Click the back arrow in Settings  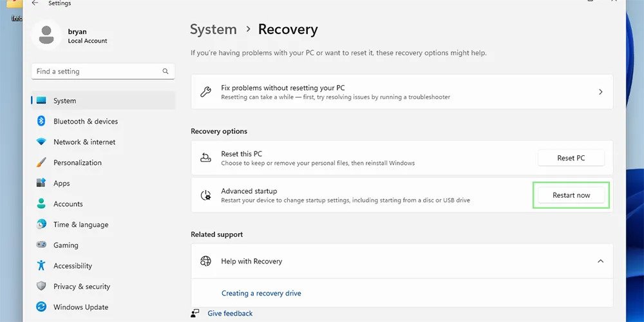tap(35, 3)
